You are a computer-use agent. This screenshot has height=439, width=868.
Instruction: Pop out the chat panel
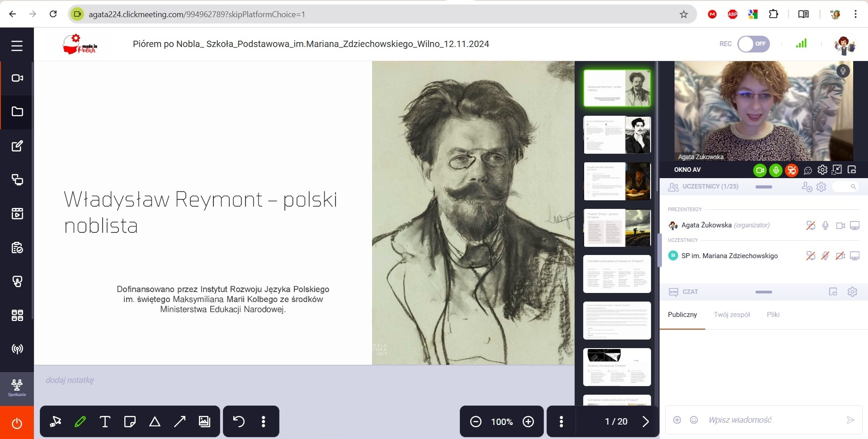point(833,292)
